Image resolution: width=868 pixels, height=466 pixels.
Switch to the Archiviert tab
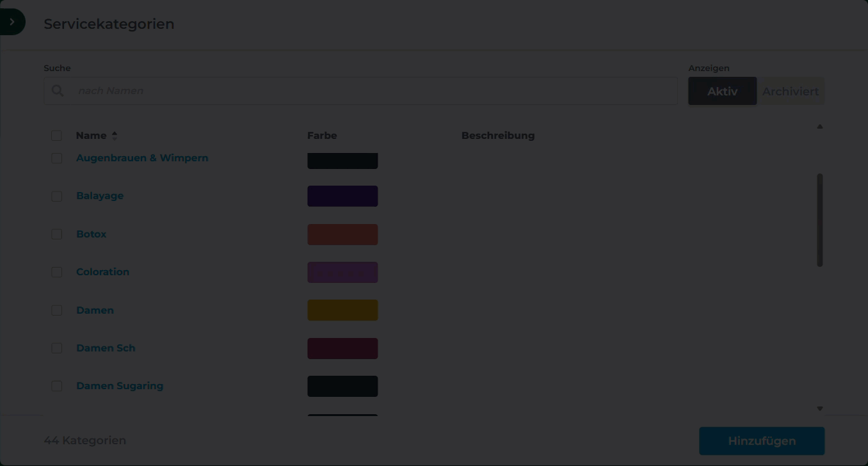coord(791,91)
